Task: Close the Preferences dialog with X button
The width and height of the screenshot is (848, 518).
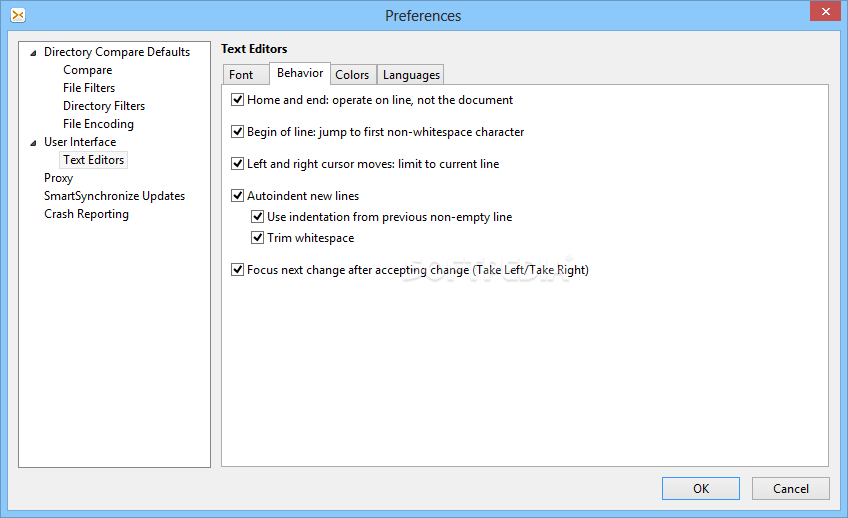Action: coord(825,11)
